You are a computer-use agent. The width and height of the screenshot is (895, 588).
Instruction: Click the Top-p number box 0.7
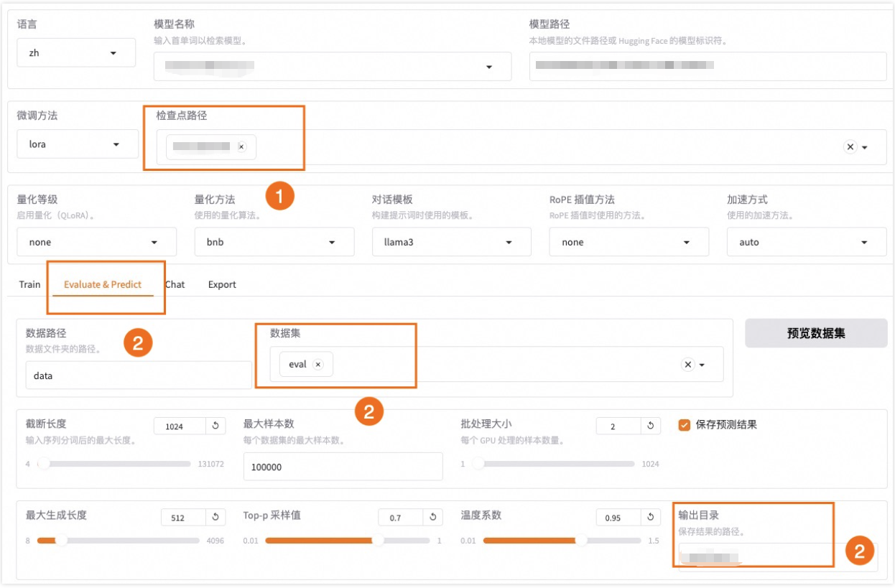point(402,517)
